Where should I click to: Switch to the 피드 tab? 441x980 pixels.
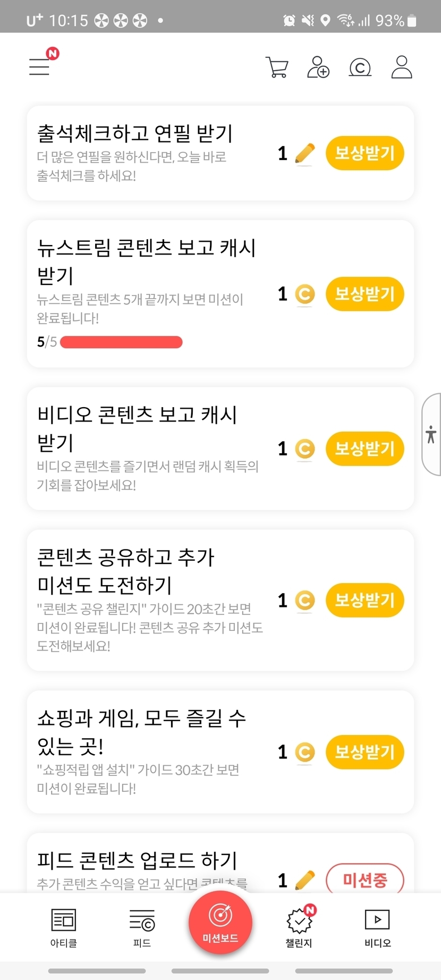click(142, 928)
